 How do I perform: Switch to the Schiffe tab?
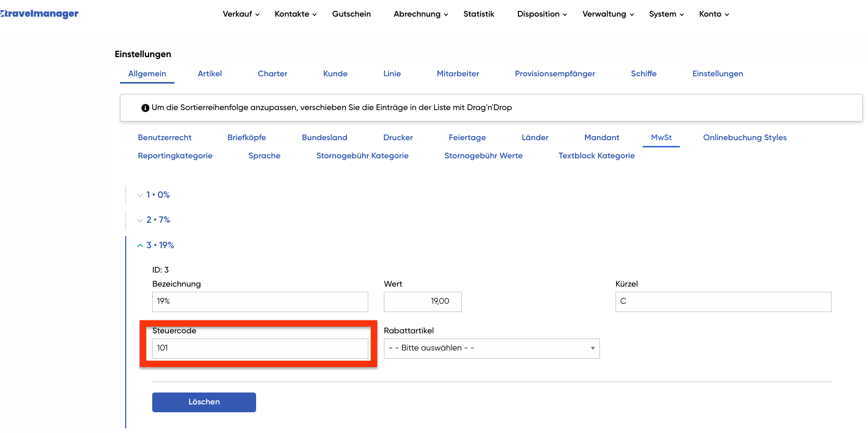[644, 74]
